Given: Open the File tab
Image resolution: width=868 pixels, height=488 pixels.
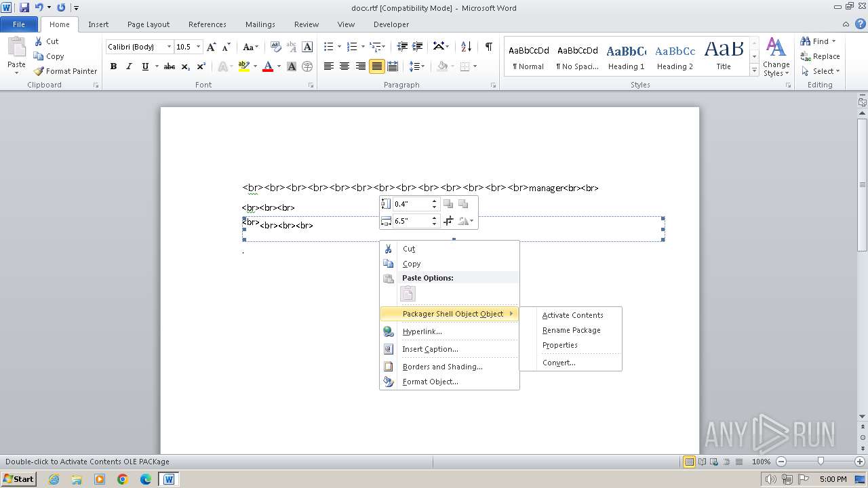Looking at the screenshot, I should coord(19,24).
